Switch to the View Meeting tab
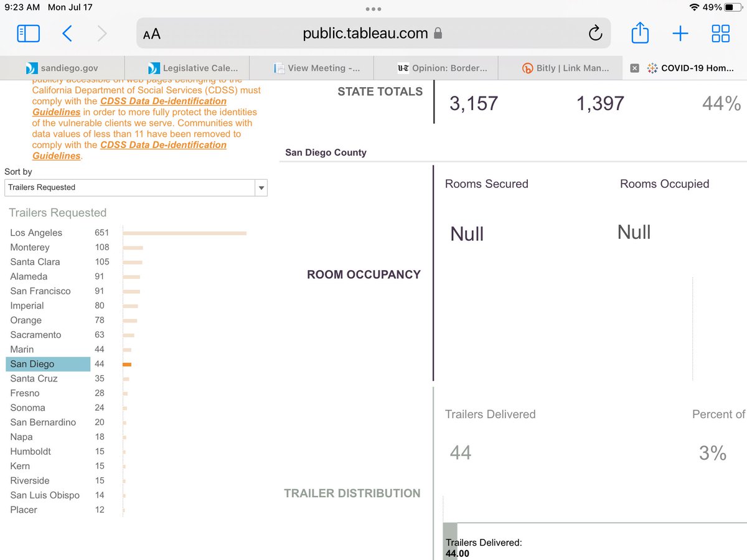Screen dimensions: 747x560 [x=311, y=68]
